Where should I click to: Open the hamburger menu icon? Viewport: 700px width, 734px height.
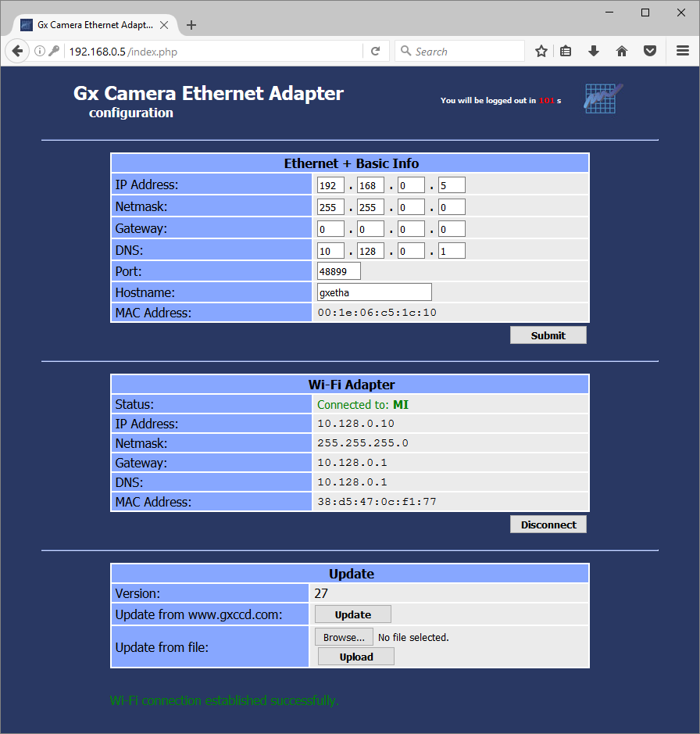click(x=682, y=51)
